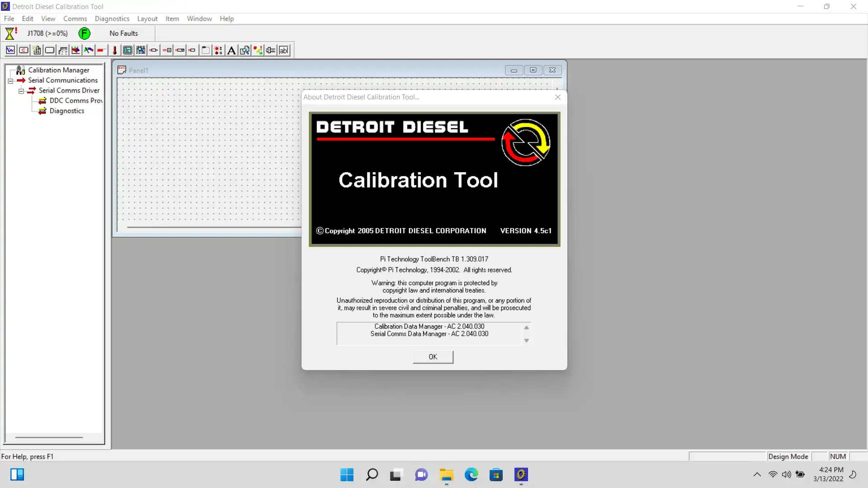The height and width of the screenshot is (488, 868).
Task: Select the Diagnostics tree item
Action: tap(67, 111)
